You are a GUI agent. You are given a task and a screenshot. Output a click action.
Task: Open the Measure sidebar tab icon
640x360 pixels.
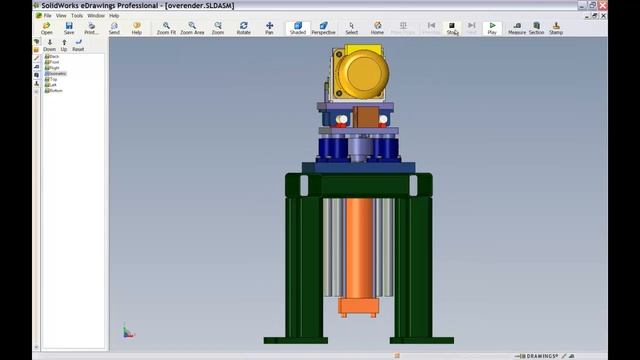[37, 67]
